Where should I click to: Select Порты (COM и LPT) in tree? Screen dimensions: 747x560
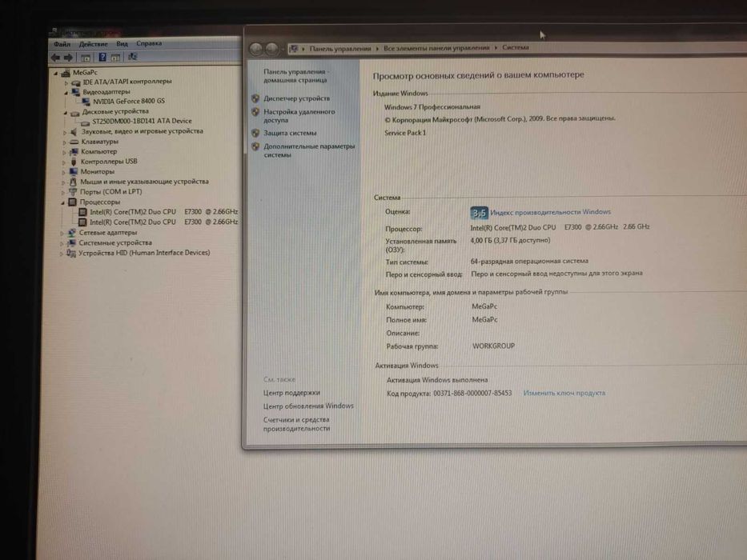coord(110,192)
